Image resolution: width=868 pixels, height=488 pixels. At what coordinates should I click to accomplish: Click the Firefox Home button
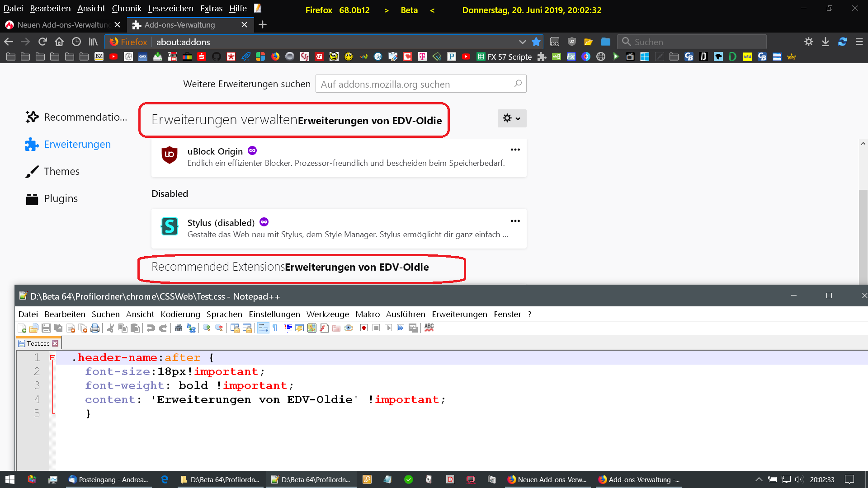click(59, 42)
